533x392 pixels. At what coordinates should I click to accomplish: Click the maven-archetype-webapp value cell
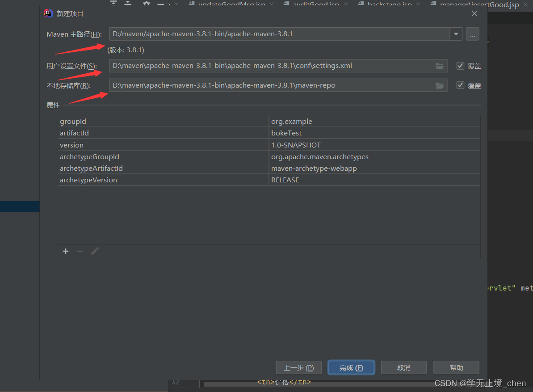(374, 169)
